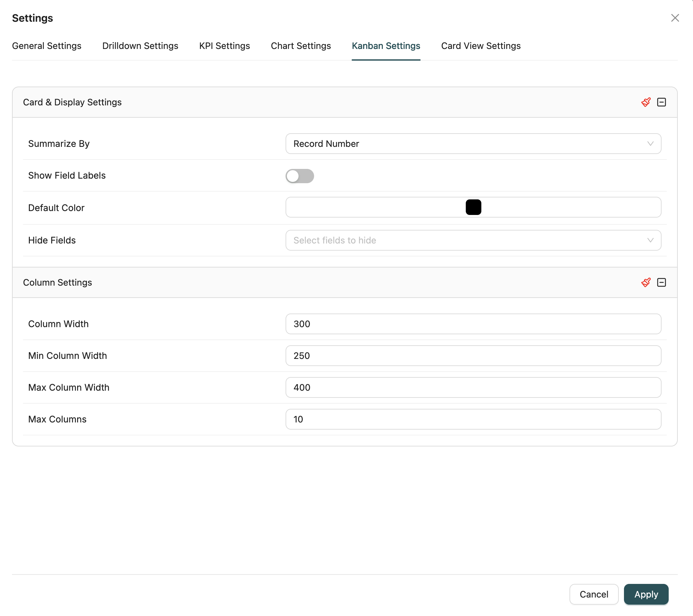Switch to the Chart Settings tab
Screen dimensions: 693x616
300,46
